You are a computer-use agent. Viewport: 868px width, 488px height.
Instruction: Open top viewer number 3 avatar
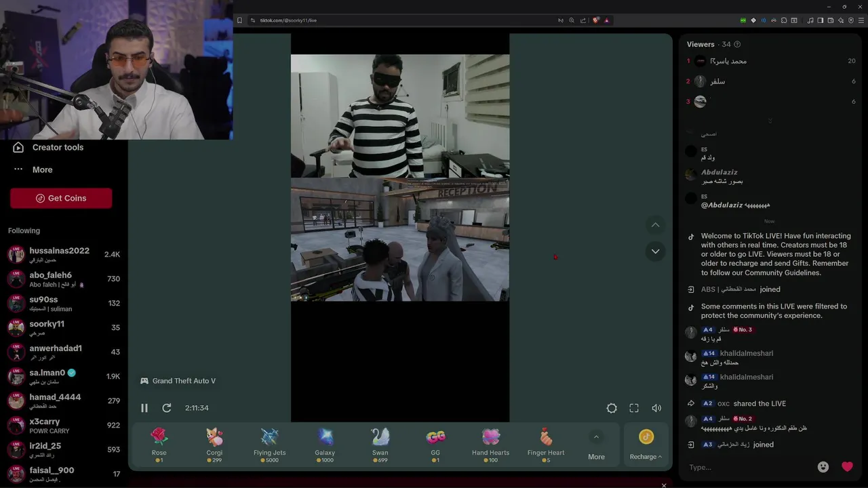click(x=701, y=102)
